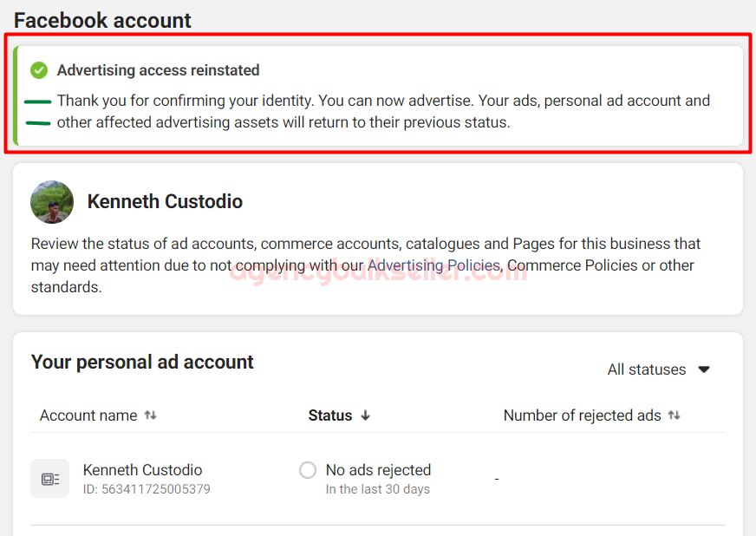Viewport: 756px width, 536px height.
Task: Select Kenneth Custodio in the account name column
Action: click(142, 469)
